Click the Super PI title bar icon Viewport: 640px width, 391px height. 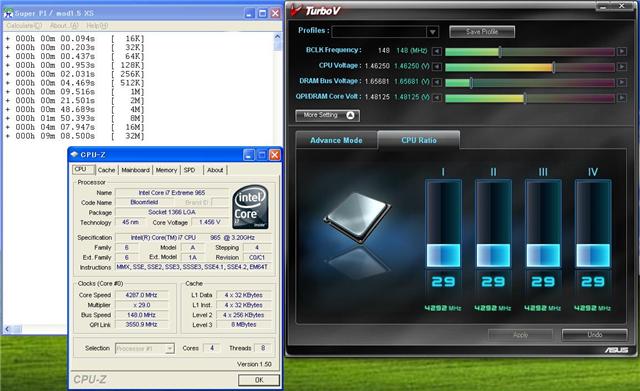9,13
